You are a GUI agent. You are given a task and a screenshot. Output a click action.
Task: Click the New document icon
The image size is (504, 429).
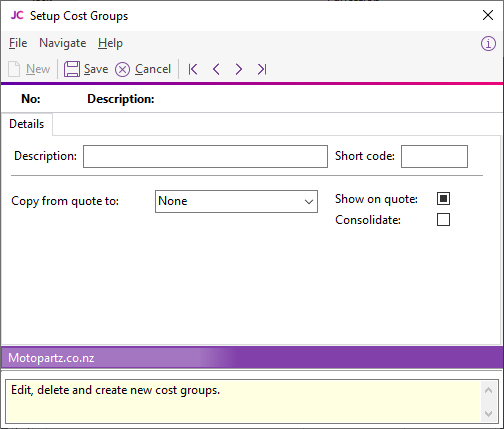[x=14, y=69]
